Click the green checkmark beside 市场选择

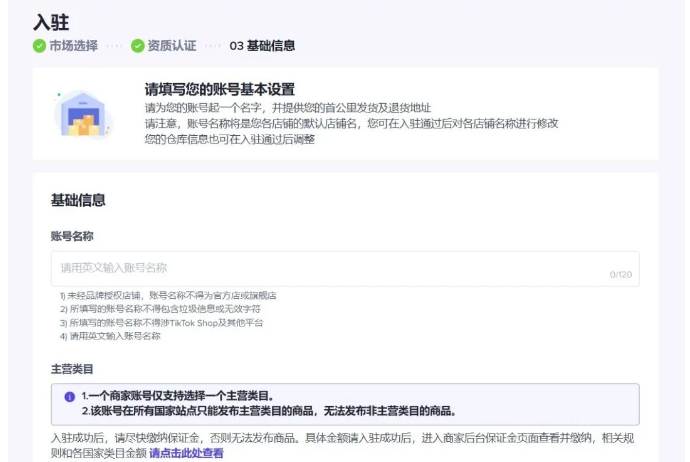tap(39, 46)
